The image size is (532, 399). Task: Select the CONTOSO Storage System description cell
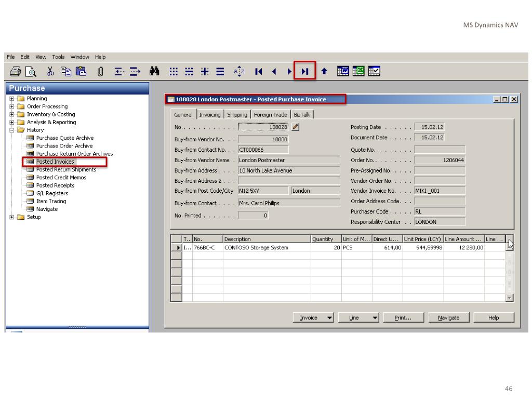[267, 248]
